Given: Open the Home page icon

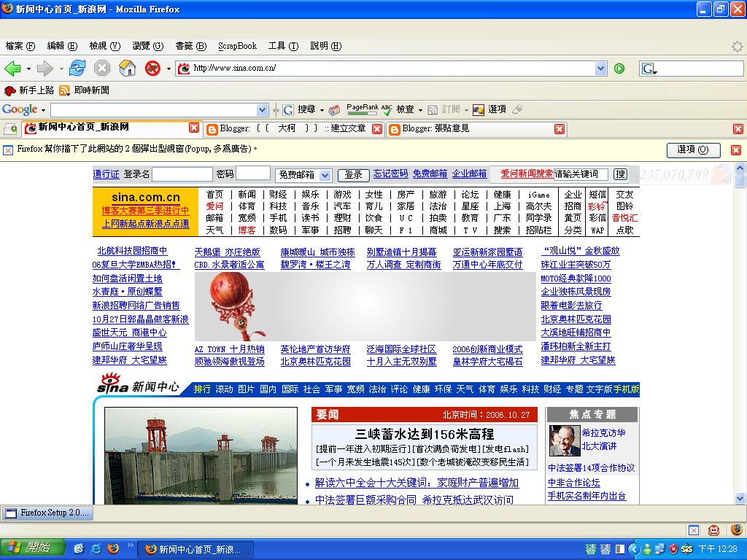Looking at the screenshot, I should [x=127, y=69].
